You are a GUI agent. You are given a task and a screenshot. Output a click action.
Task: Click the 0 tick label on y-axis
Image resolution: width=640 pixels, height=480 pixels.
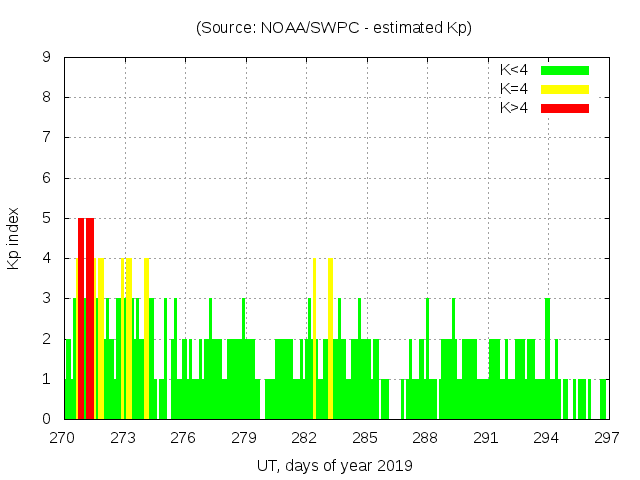pos(47,419)
